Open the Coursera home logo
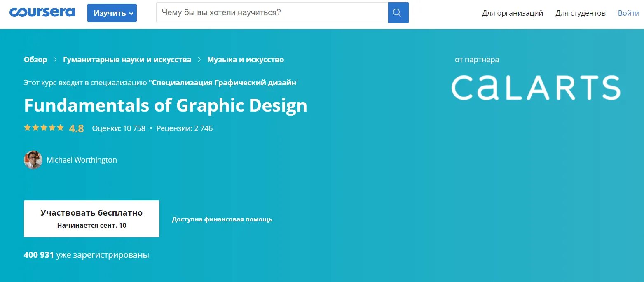The width and height of the screenshot is (644, 282). point(42,12)
